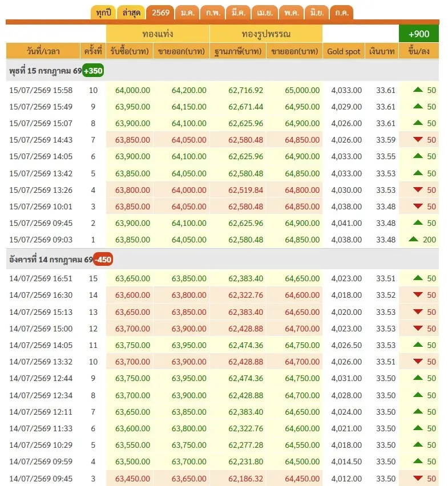Select the เม.ย. month tab

point(265,13)
